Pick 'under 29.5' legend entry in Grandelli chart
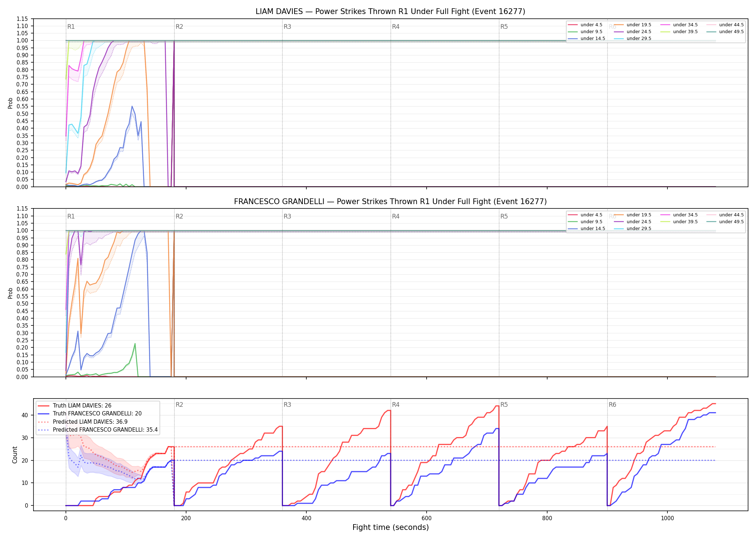Viewport: 756px width, 540px height. pos(633,229)
